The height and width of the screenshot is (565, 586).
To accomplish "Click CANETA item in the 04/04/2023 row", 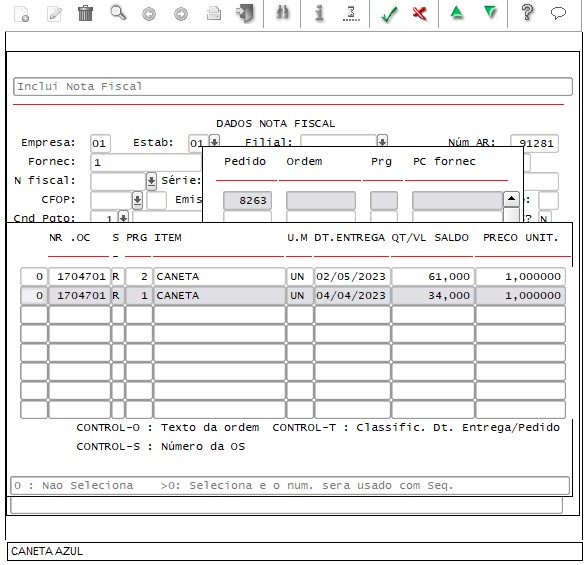I will 219,296.
